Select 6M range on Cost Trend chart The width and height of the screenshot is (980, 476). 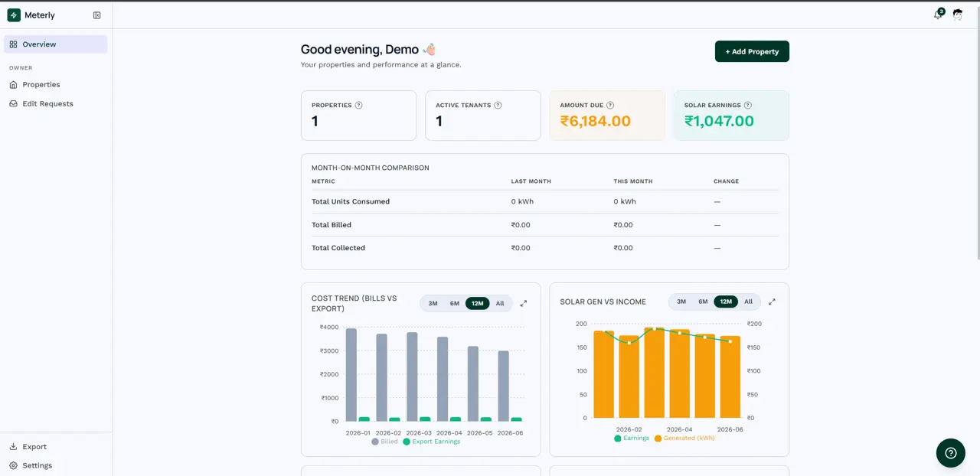(x=455, y=304)
